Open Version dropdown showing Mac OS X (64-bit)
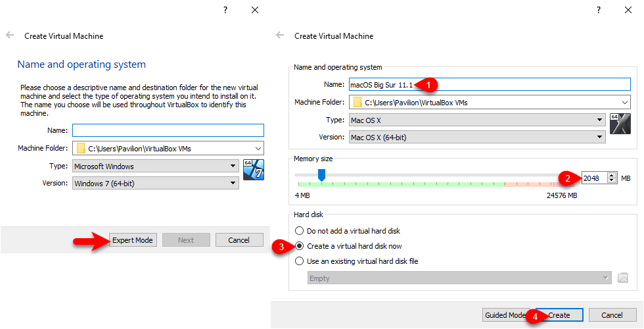 pos(477,138)
